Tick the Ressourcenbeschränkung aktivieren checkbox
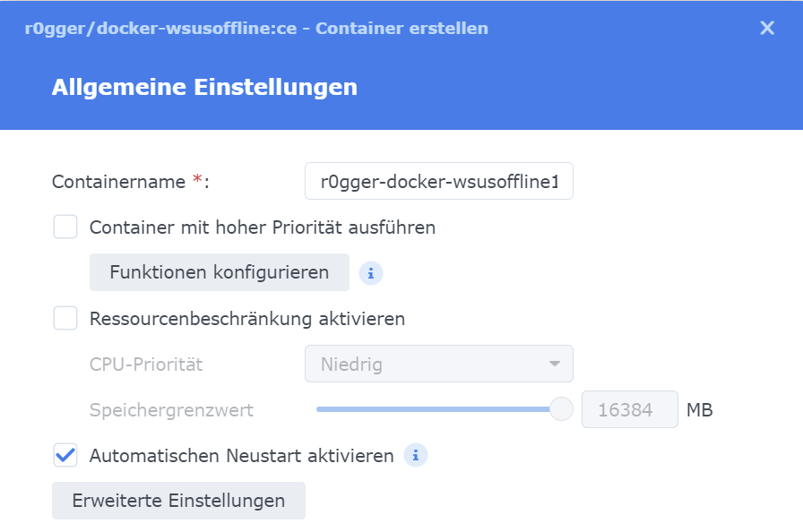 pyautogui.click(x=65, y=318)
